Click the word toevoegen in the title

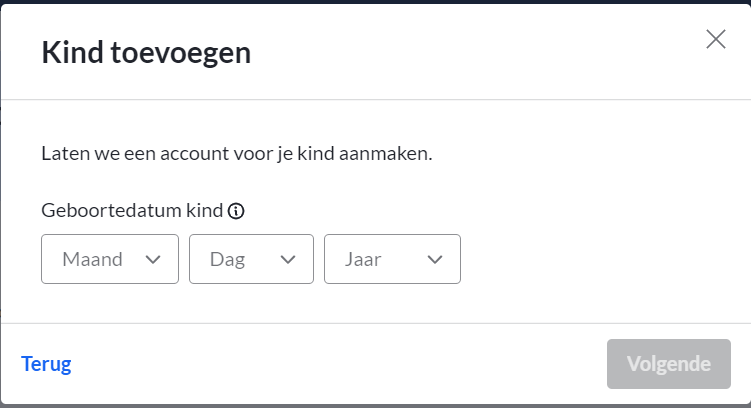point(181,53)
